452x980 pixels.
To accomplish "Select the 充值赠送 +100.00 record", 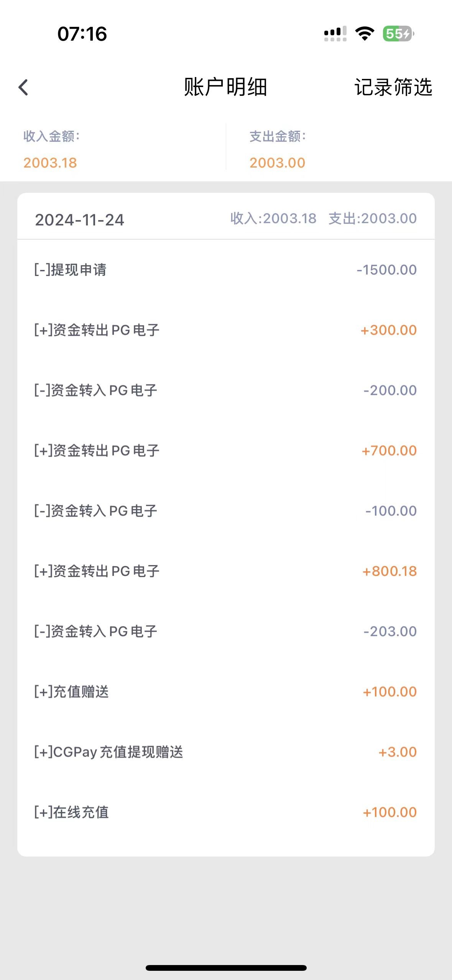I will (x=225, y=692).
